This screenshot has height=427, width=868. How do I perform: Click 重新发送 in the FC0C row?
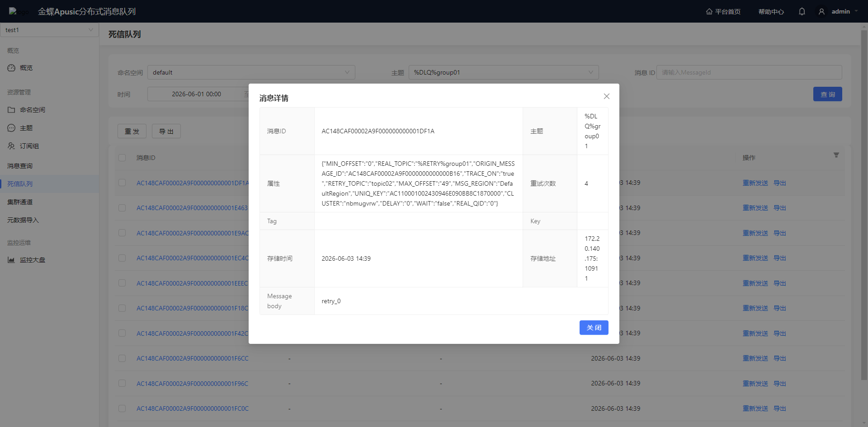coord(755,408)
